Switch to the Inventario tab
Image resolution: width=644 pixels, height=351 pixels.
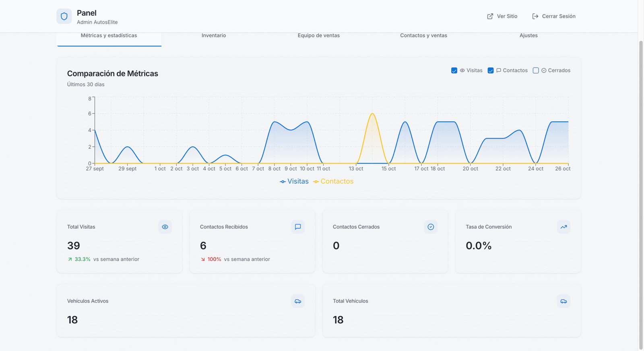pyautogui.click(x=214, y=35)
